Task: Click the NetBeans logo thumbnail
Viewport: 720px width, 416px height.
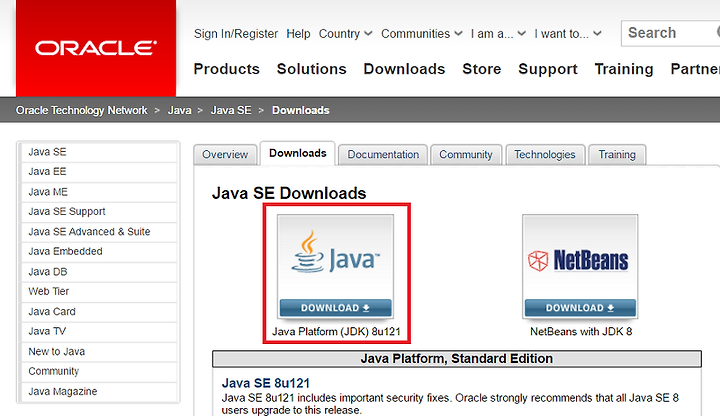Action: click(580, 258)
